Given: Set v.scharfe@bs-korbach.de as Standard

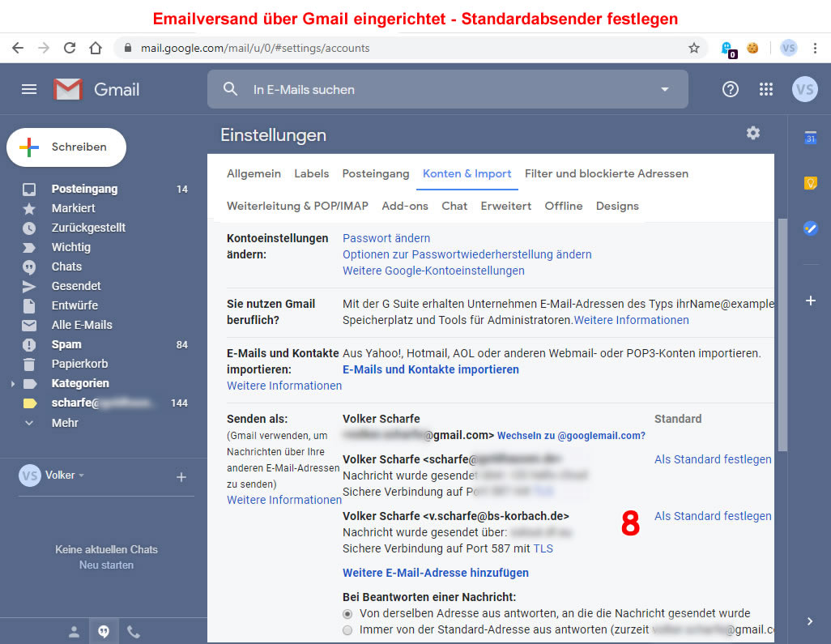Looking at the screenshot, I should [x=713, y=516].
